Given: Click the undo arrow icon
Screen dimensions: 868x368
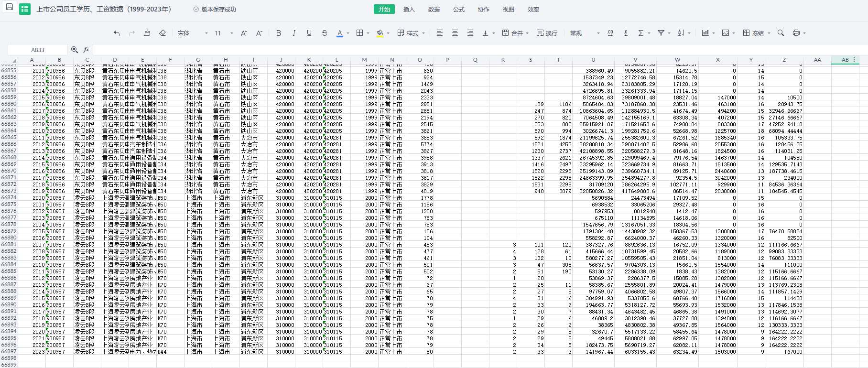Looking at the screenshot, I should pos(117,33).
